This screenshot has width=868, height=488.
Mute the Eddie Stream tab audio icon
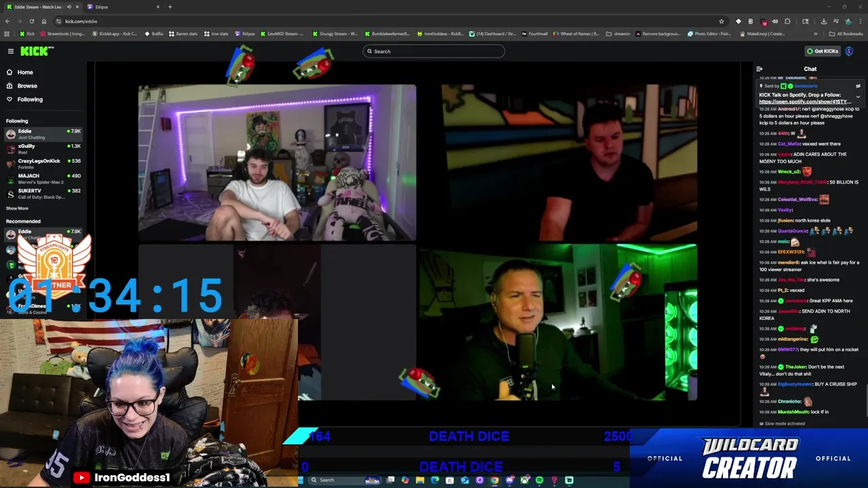pos(69,7)
